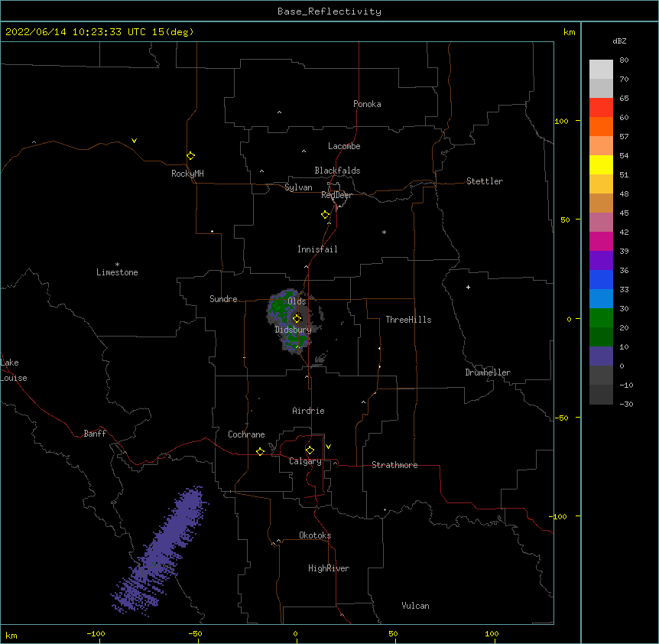Click the white plus marker north of Drumheller

click(x=468, y=288)
